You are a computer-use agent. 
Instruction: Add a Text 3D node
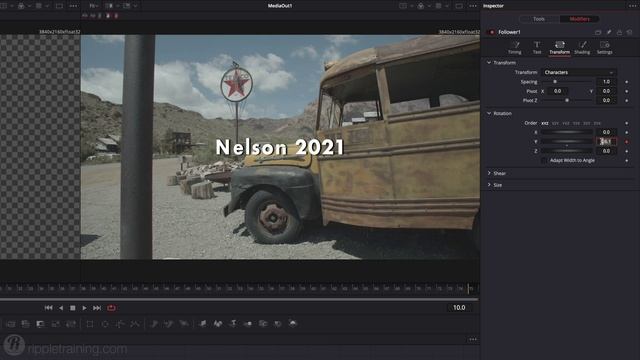coord(233,324)
